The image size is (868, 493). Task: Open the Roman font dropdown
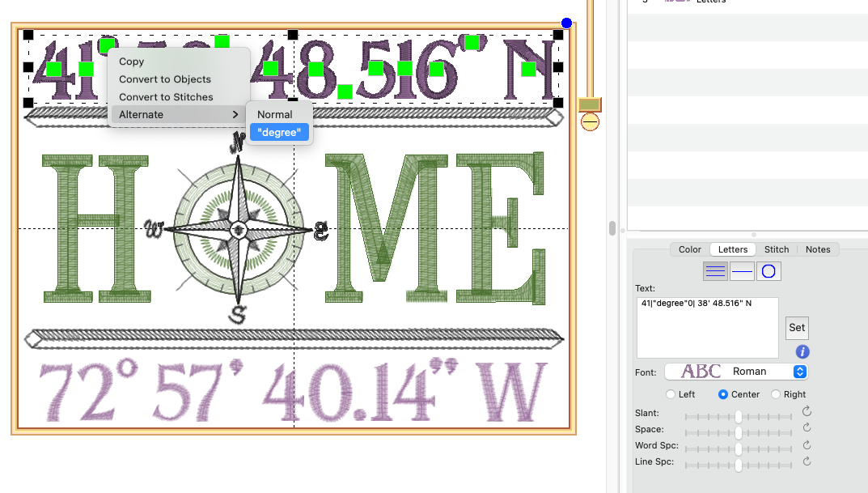[735, 372]
